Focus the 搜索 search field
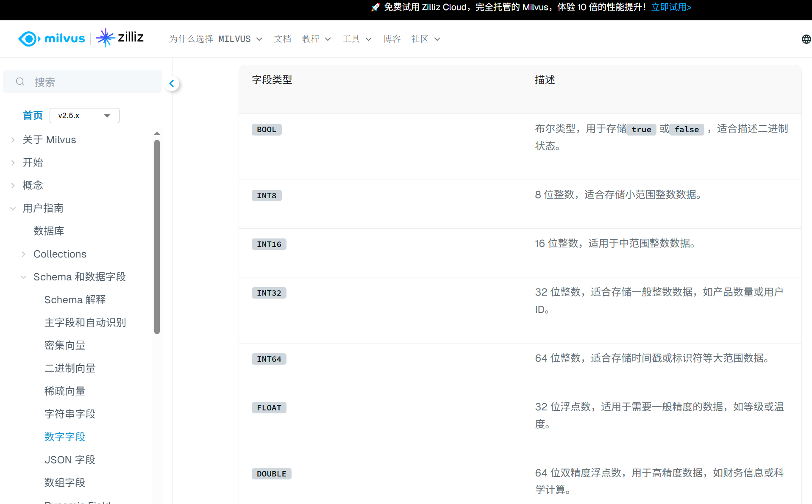The height and width of the screenshot is (504, 812). [82, 82]
